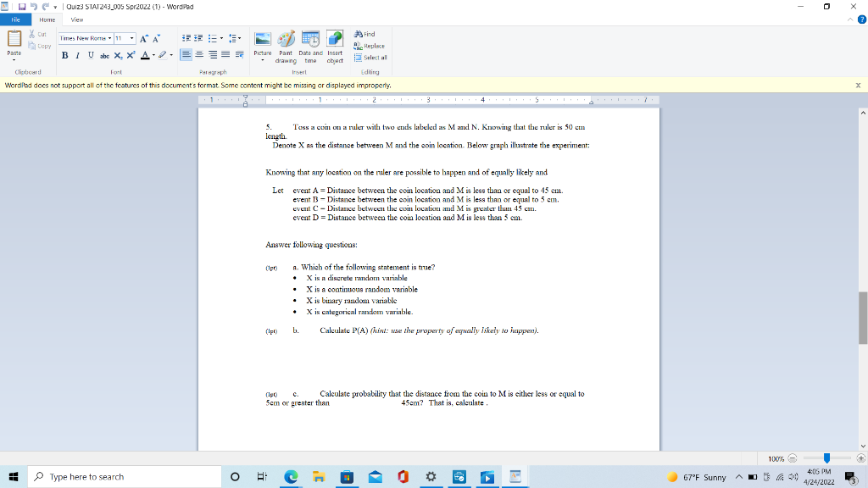Dismiss the compatibility warning banner
Image resolution: width=868 pixels, height=488 pixels.
tap(857, 85)
